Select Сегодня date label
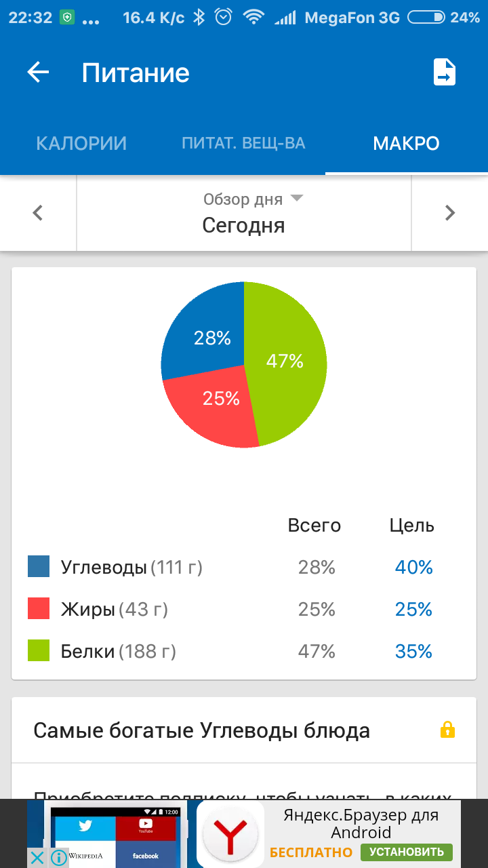488x868 pixels. 243,225
